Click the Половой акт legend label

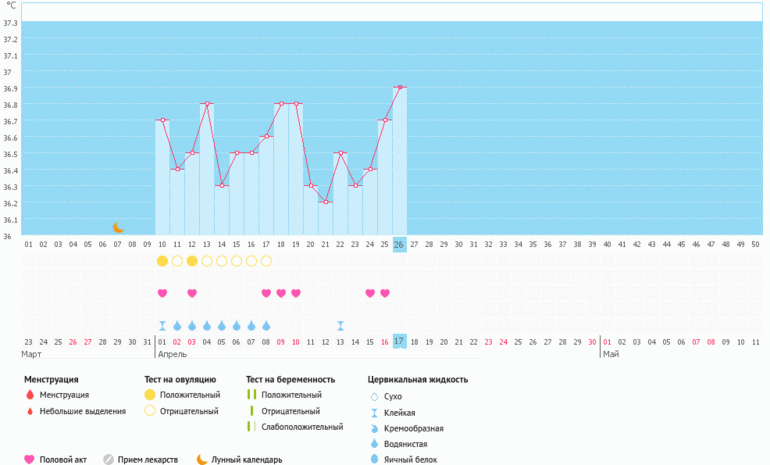point(65,460)
